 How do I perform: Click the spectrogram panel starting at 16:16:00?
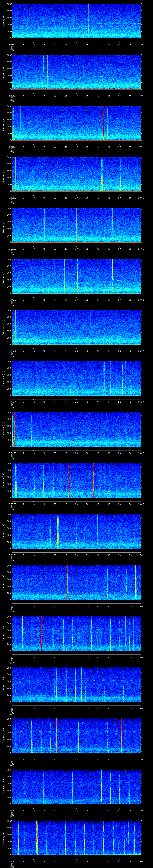pos(77,21)
